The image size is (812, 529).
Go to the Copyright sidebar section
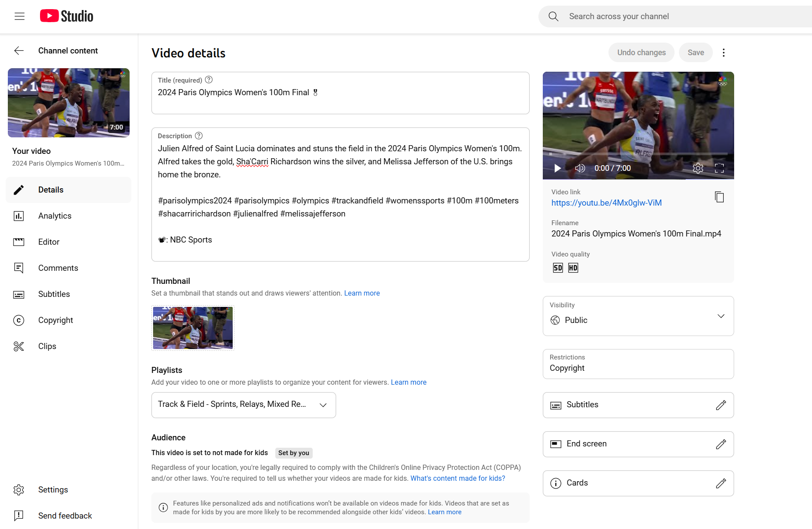point(56,320)
